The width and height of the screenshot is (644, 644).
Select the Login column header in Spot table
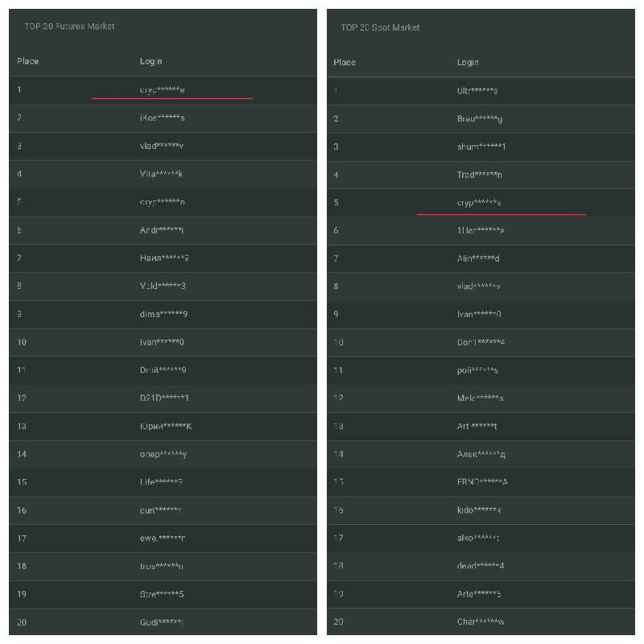pos(468,63)
